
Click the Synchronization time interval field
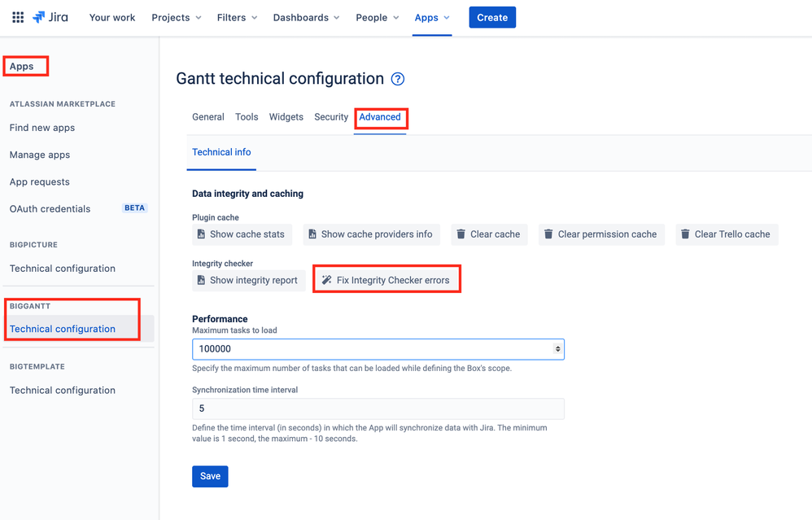pyautogui.click(x=378, y=409)
